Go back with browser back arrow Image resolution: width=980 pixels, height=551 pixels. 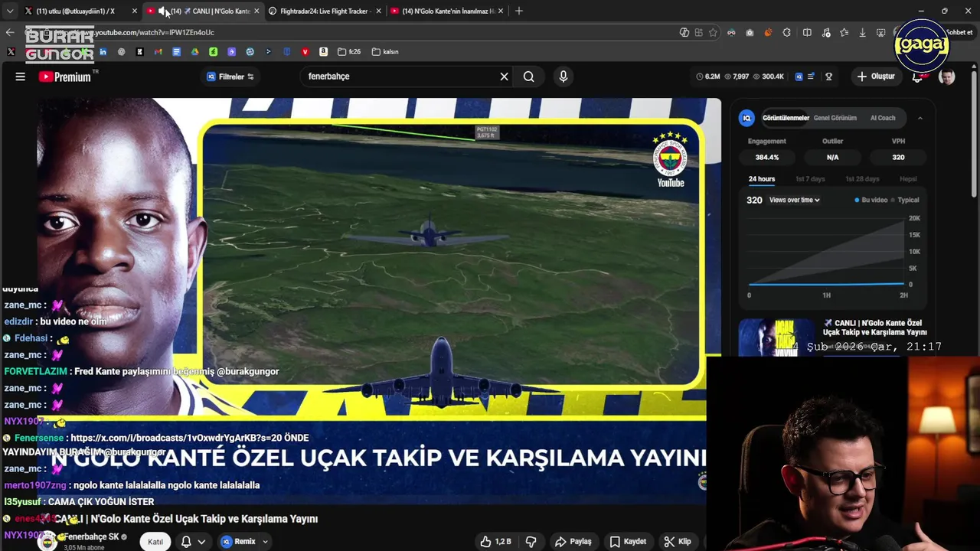point(10,32)
